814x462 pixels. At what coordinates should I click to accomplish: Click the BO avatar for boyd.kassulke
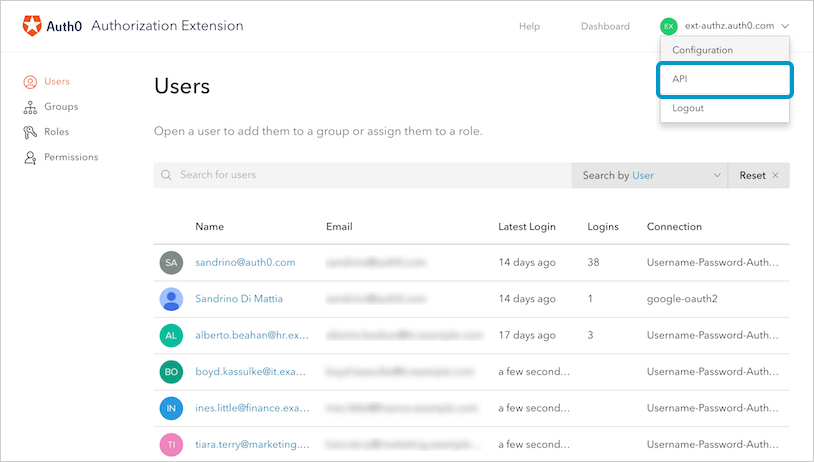171,372
